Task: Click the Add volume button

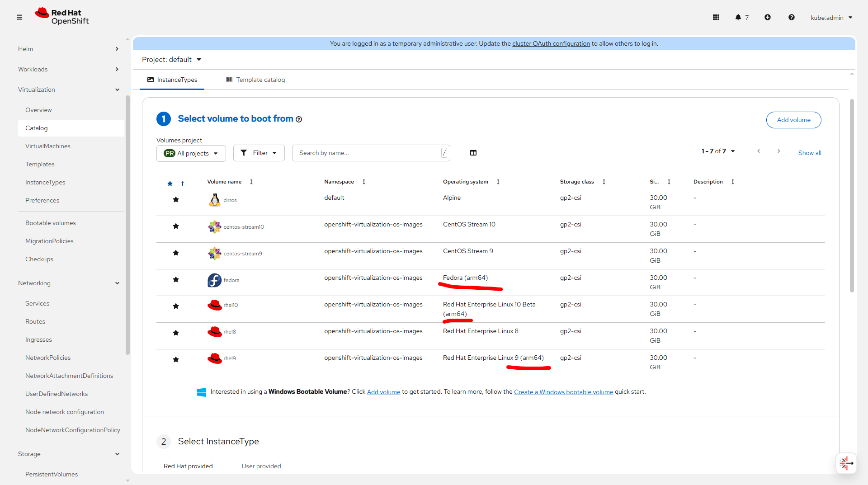Action: click(x=794, y=120)
